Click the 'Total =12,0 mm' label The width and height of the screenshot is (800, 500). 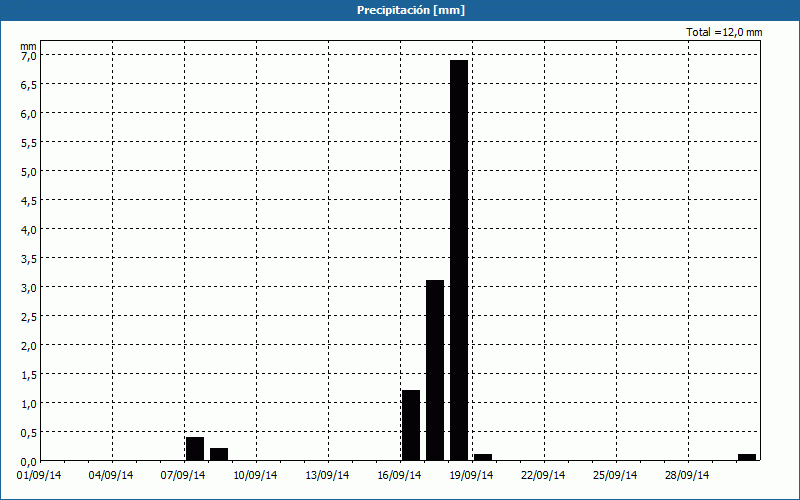click(724, 32)
